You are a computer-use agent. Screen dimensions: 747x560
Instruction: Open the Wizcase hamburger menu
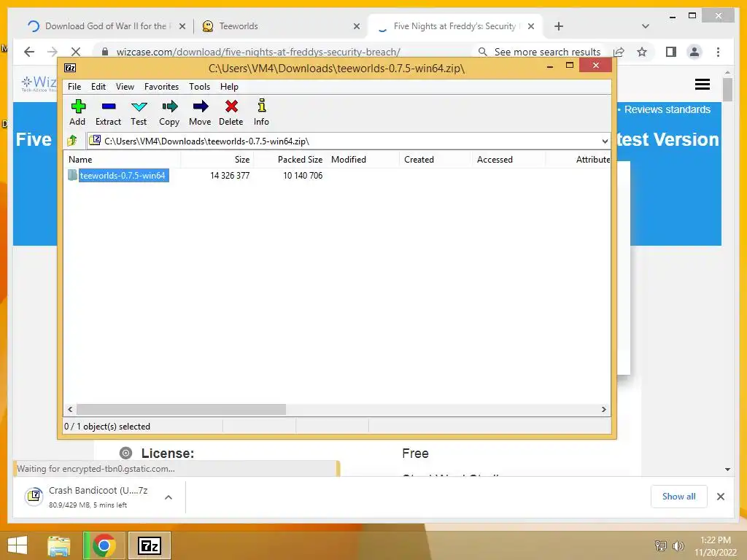coord(703,85)
